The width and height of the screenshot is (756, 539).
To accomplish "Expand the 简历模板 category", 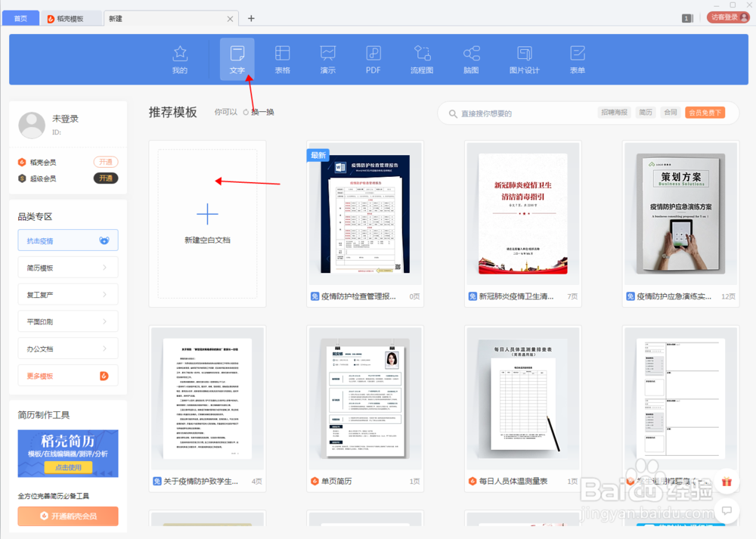I will click(68, 268).
